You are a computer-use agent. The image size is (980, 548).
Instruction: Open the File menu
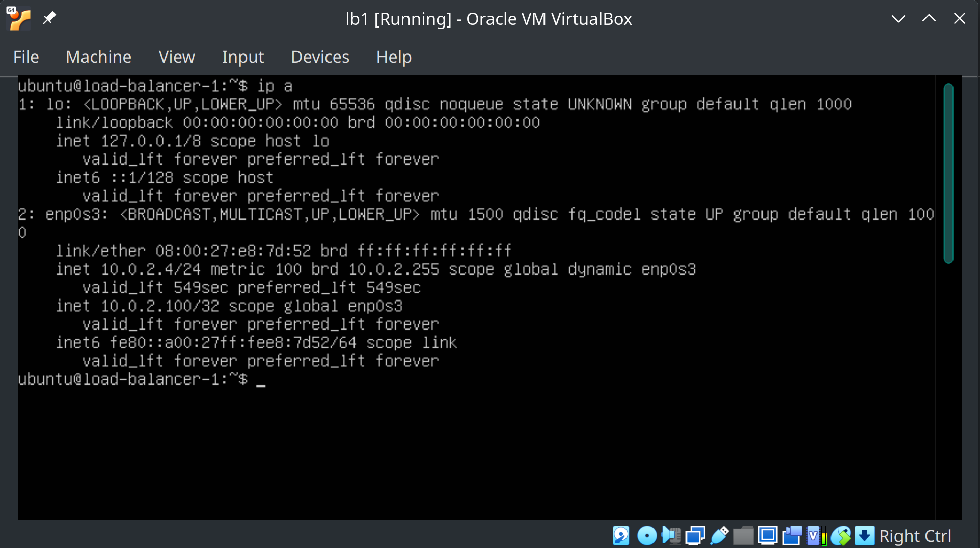(26, 57)
